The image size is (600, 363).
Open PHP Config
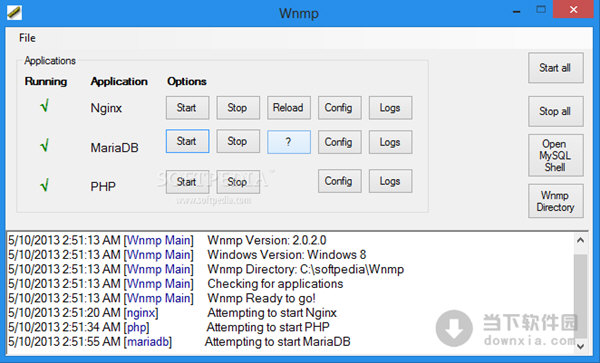click(339, 181)
